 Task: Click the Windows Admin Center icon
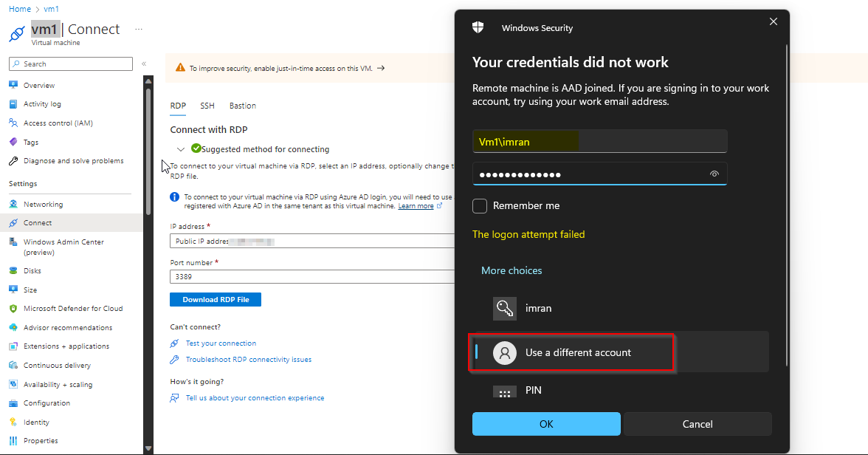click(13, 242)
